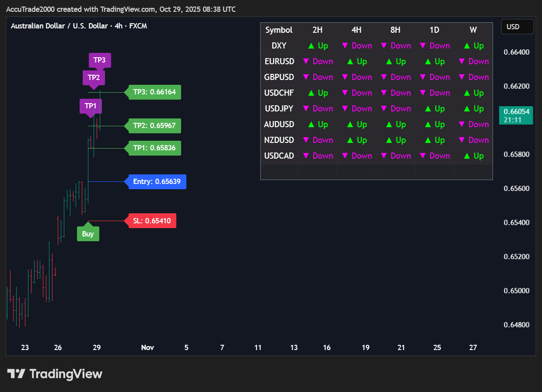Click the Nov date on time axis
542x392 pixels.
147,348
